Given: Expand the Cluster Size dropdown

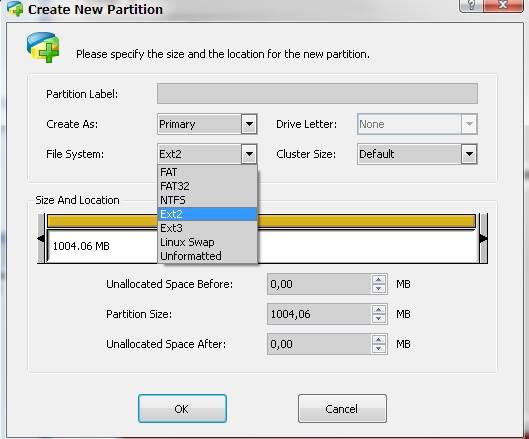Looking at the screenshot, I should tap(469, 154).
